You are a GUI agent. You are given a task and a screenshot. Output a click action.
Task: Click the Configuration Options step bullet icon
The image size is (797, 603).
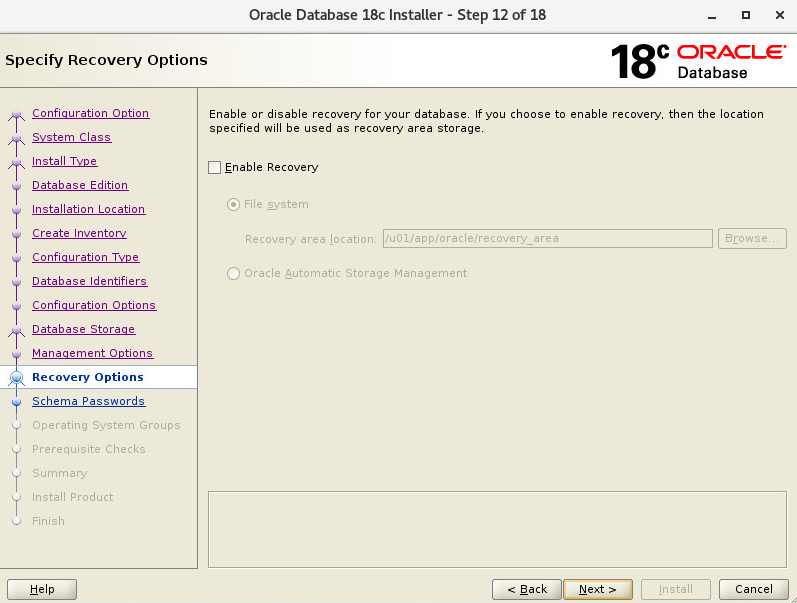point(16,306)
